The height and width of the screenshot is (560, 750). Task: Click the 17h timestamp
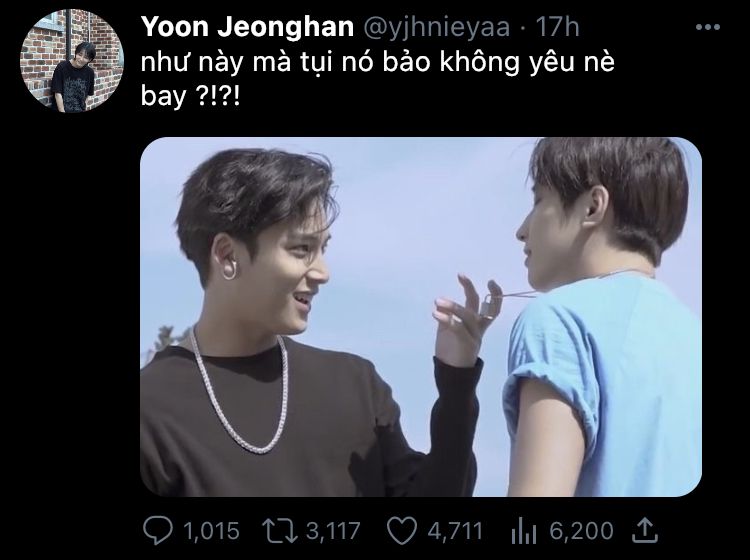557,27
